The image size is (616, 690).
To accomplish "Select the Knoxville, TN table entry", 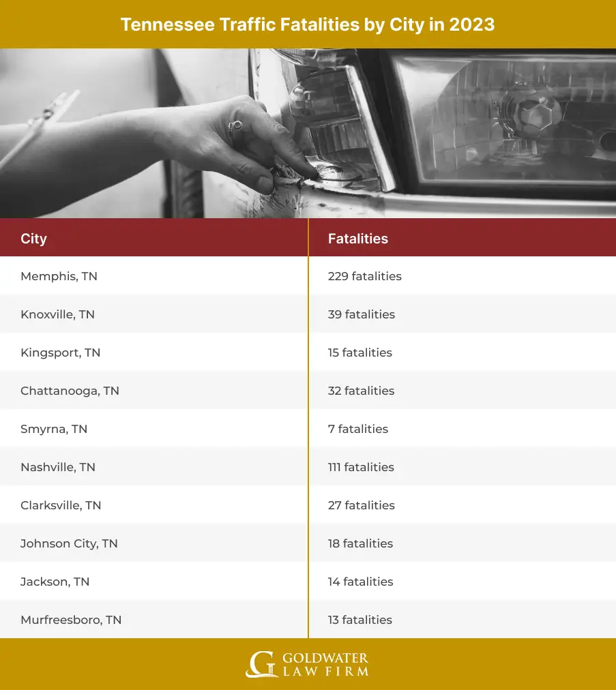I will coord(58,314).
